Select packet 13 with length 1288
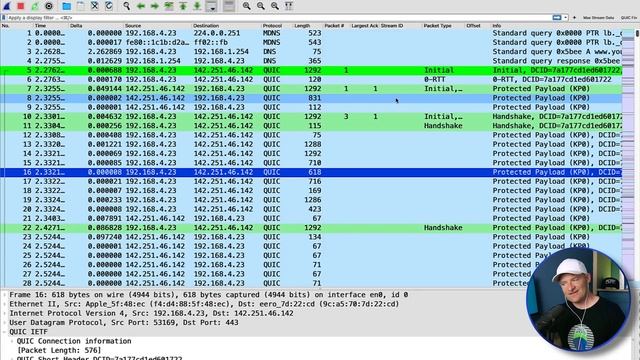Viewport: 640px width, 360px height. pos(311,144)
